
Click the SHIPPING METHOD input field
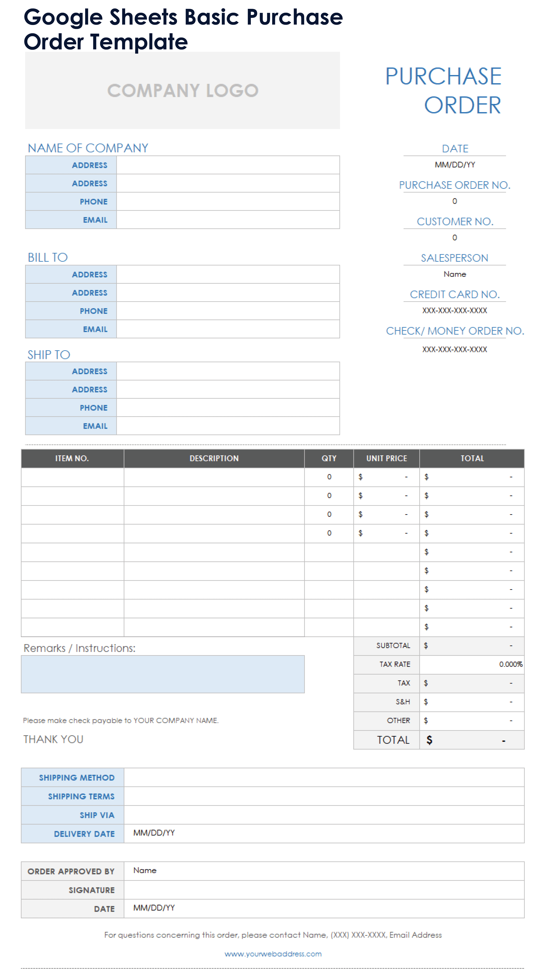pos(324,778)
